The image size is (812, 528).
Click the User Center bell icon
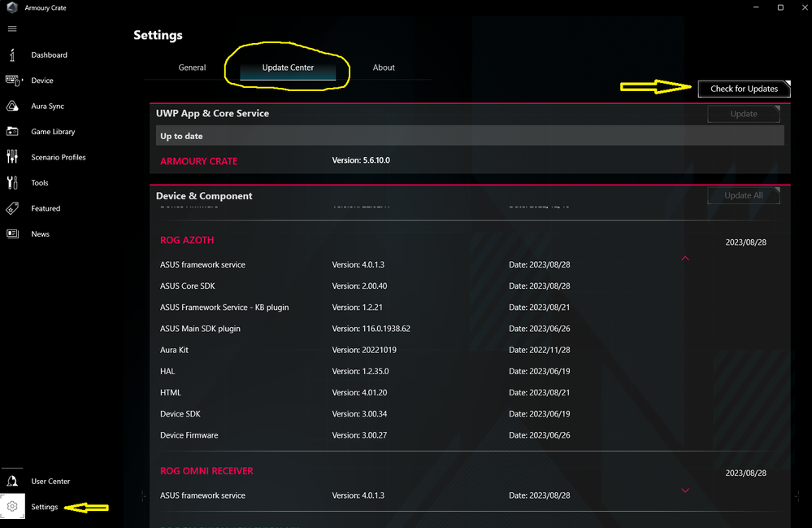12,482
